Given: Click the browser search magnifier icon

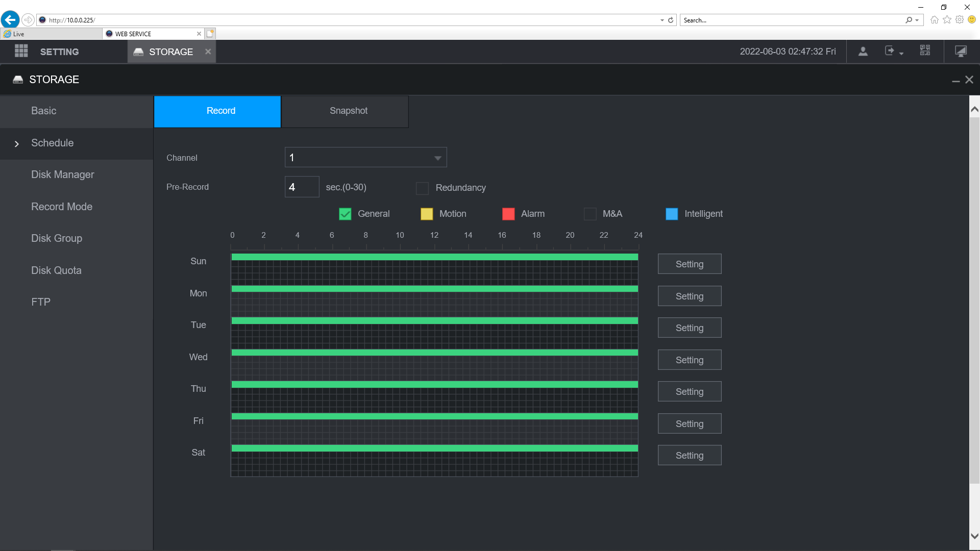Looking at the screenshot, I should pyautogui.click(x=909, y=20).
